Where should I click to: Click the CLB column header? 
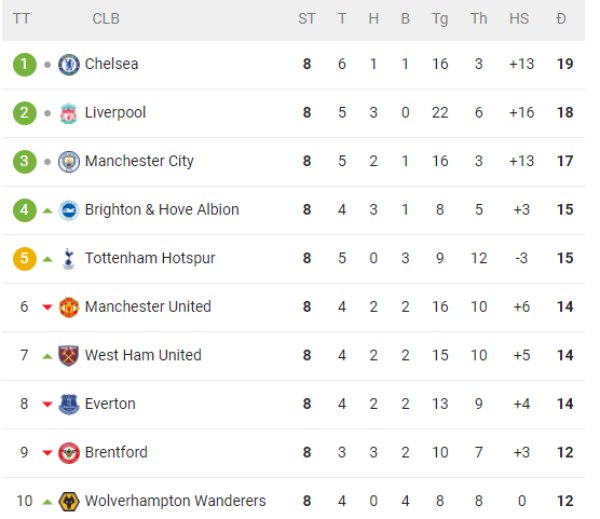pyautogui.click(x=106, y=18)
